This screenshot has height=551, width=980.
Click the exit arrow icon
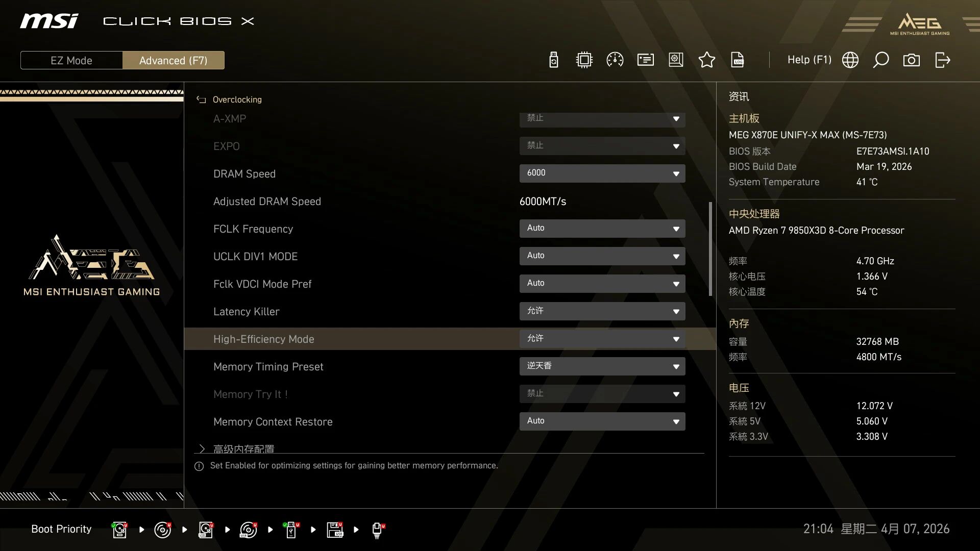click(x=942, y=60)
